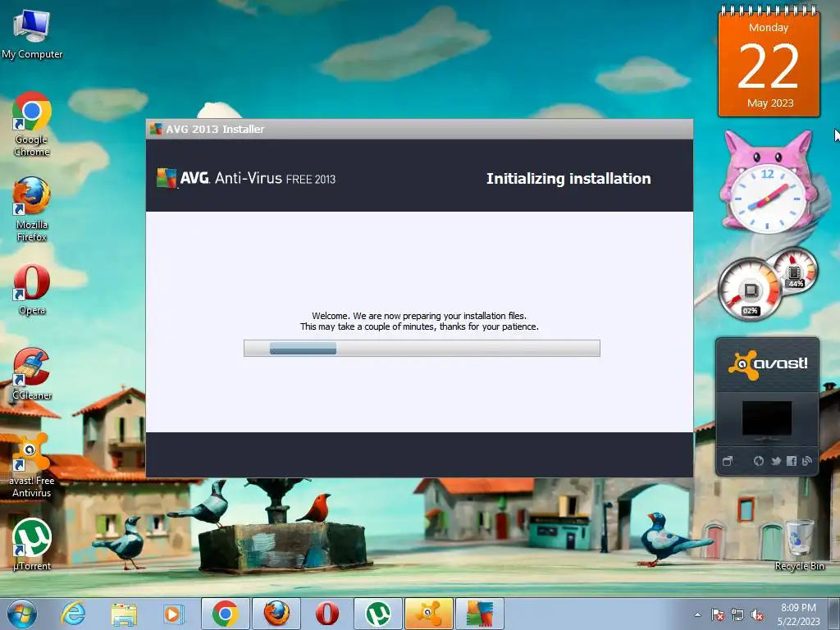The height and width of the screenshot is (630, 840).
Task: Open Action Center flag tray icon
Action: [718, 614]
